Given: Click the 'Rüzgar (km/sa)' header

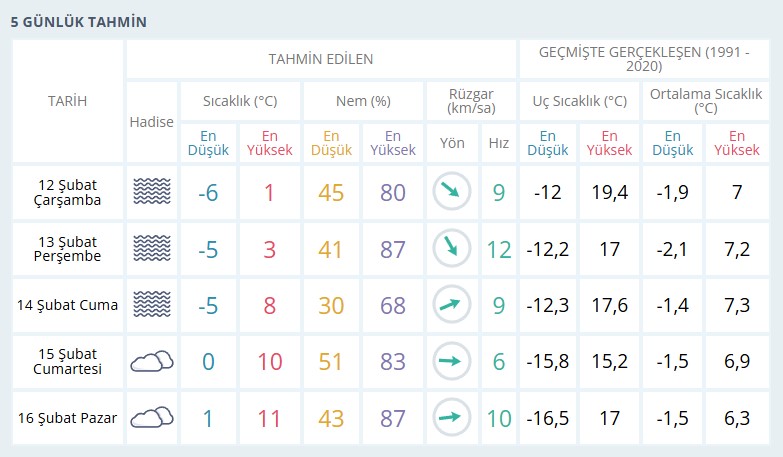Looking at the screenshot, I should (471, 101).
